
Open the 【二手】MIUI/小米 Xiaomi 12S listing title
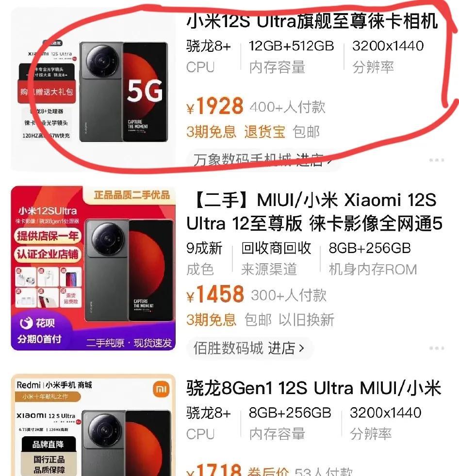[314, 212]
